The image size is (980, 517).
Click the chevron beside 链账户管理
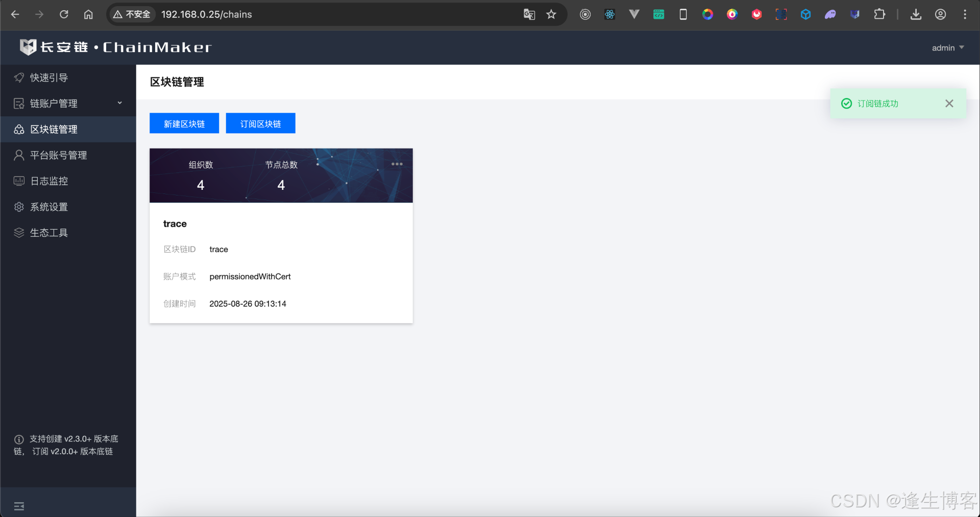[120, 103]
